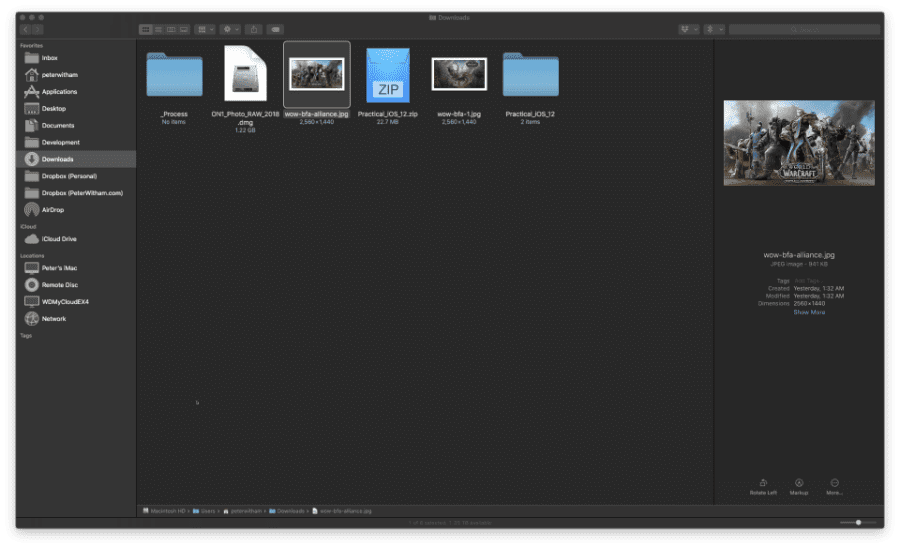Open Network in the sidebar

click(x=76, y=318)
